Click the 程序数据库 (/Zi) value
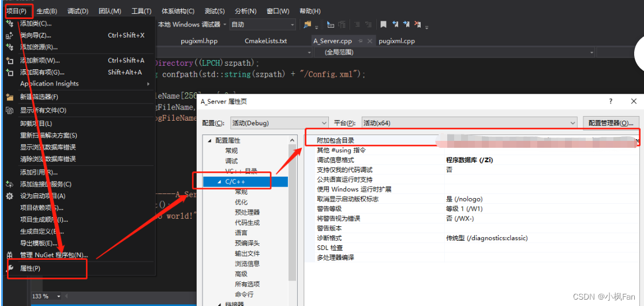This screenshot has width=644, height=306. (x=470, y=160)
